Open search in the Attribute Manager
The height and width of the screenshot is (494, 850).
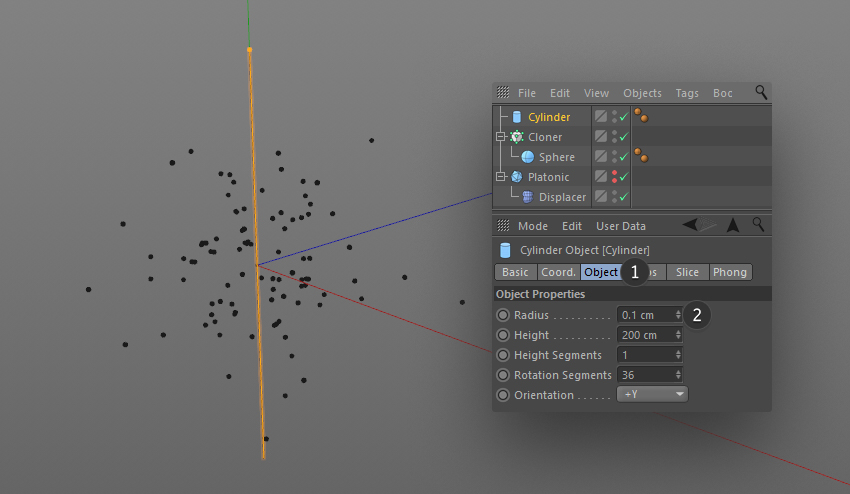[758, 224]
